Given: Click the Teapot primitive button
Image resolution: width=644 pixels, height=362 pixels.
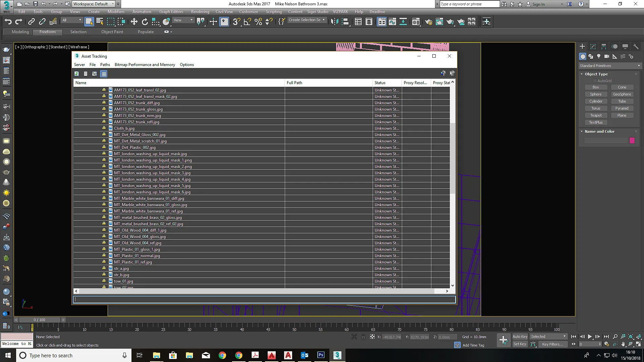Looking at the screenshot, I should pyautogui.click(x=596, y=115).
